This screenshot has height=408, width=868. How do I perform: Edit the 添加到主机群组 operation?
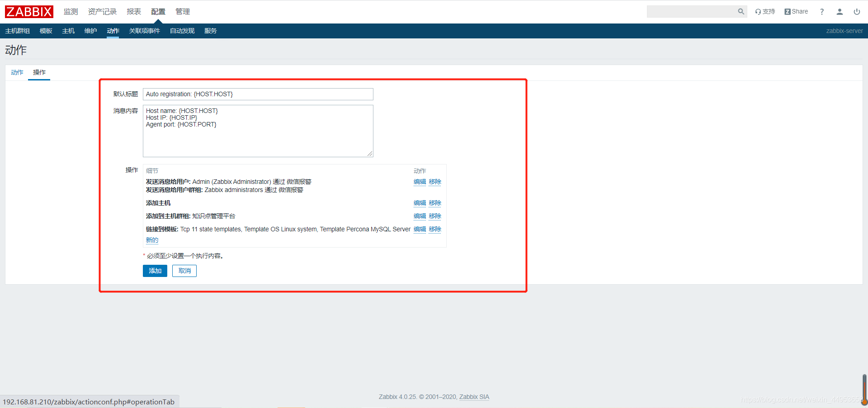[x=420, y=216]
